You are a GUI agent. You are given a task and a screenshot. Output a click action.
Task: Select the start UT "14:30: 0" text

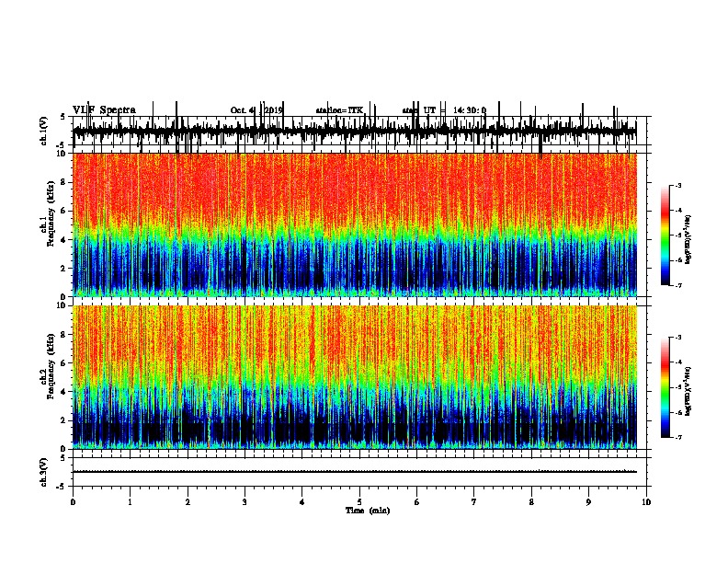470,110
